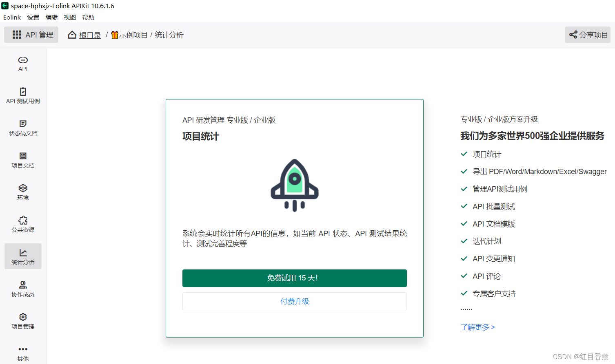Viewport: 615px width, 364px height.
Task: Open the 其他 more-options item
Action: (x=23, y=353)
